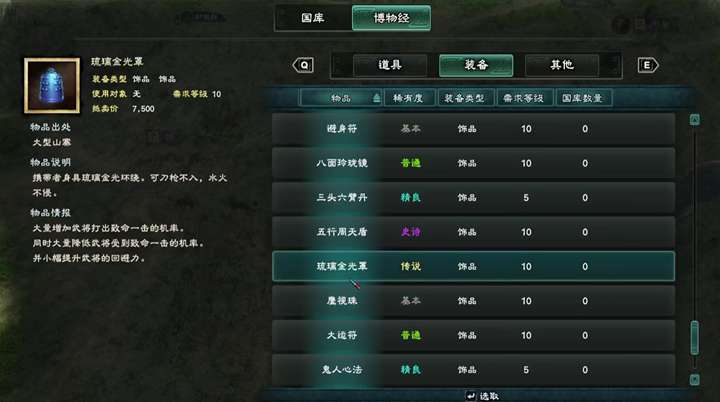Select the 避身符 item row

[473, 129]
